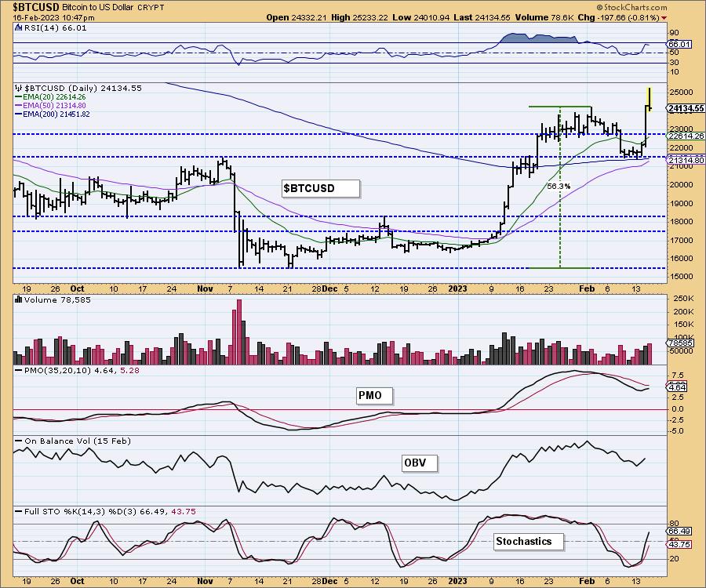This screenshot has height=588, width=706.
Task: Click the 15000 price axis label
Action: tap(681, 276)
